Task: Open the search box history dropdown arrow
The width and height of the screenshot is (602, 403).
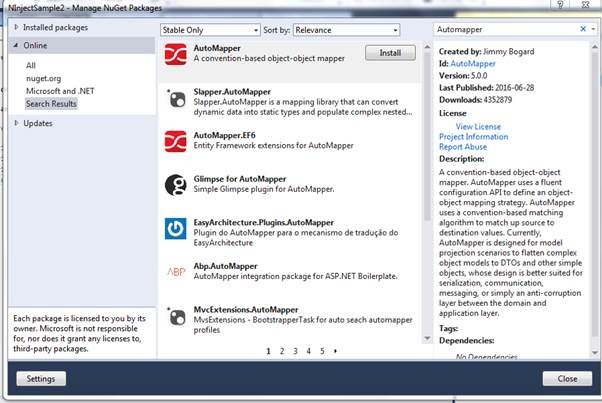Action: pyautogui.click(x=593, y=29)
